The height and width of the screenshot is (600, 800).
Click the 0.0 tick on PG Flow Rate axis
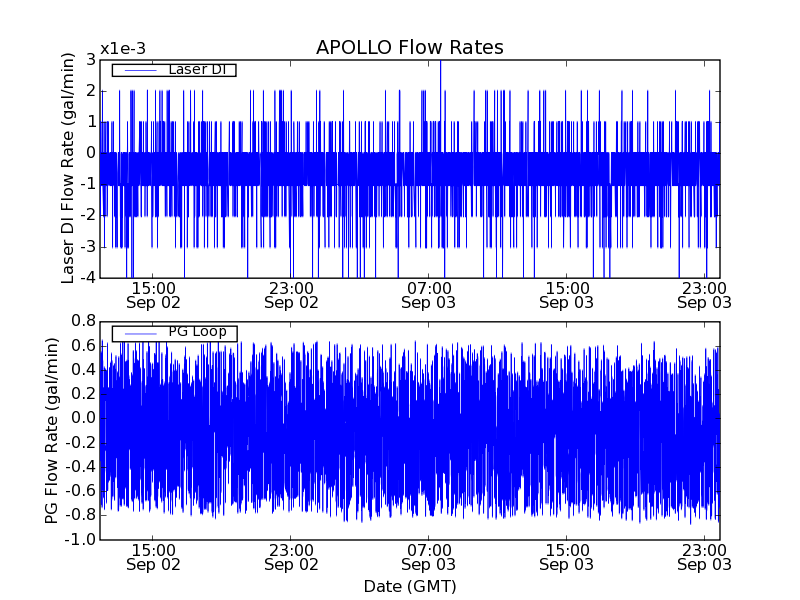[82, 418]
